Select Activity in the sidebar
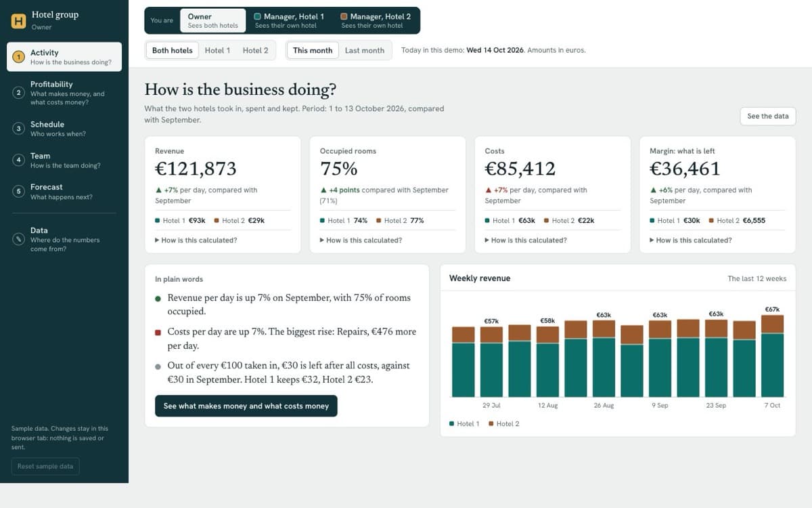 coord(64,57)
